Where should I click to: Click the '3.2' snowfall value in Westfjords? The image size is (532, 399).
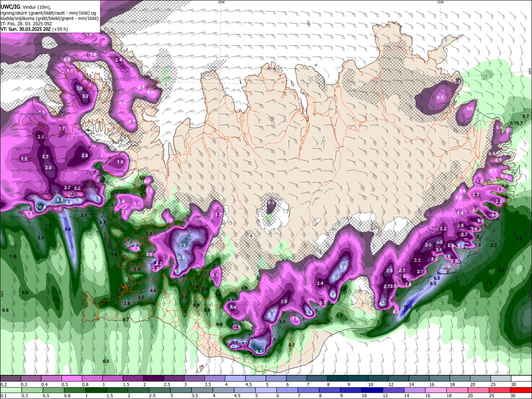(x=85, y=96)
